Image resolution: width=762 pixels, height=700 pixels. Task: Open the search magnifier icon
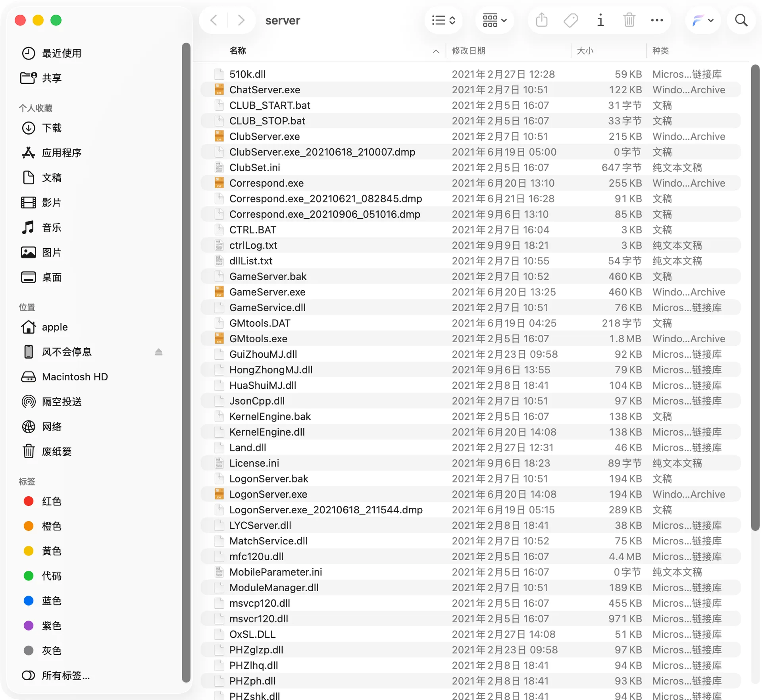point(741,20)
